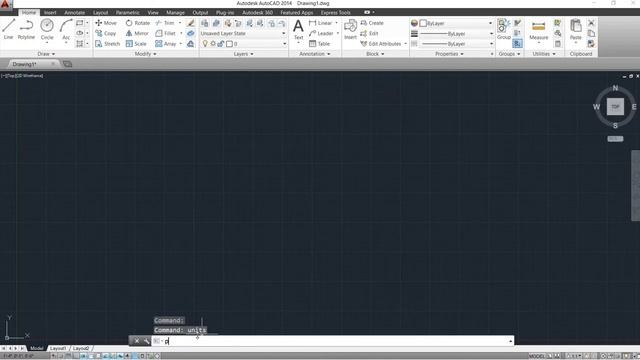Activate the Mirror command

[x=137, y=33]
